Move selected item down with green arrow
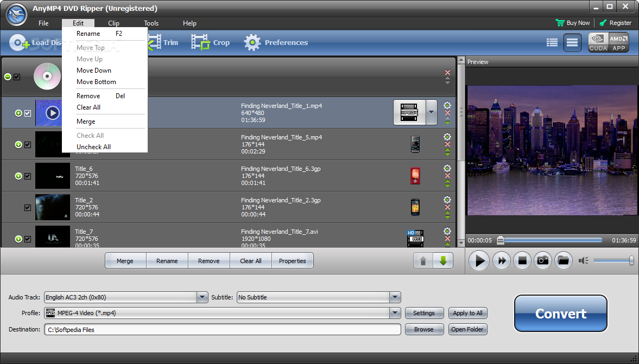 point(443,260)
